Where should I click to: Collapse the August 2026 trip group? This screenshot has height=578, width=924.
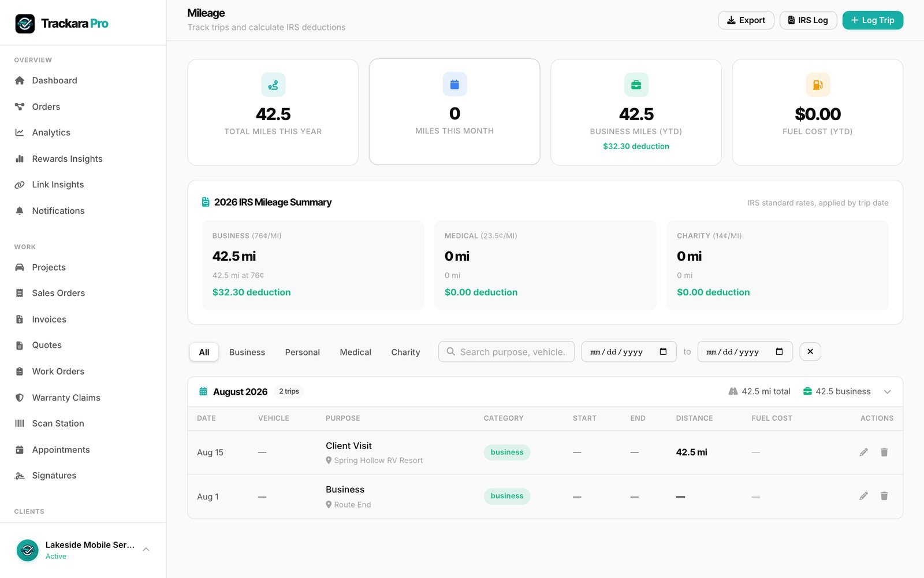point(888,392)
